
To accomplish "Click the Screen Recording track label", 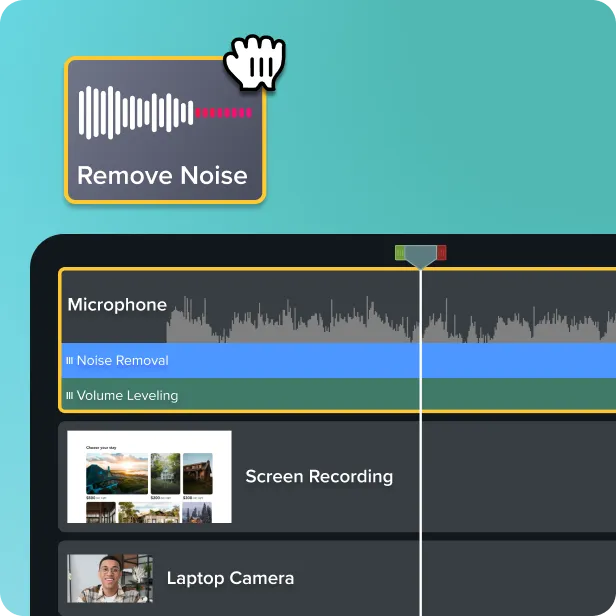I will pos(319,476).
